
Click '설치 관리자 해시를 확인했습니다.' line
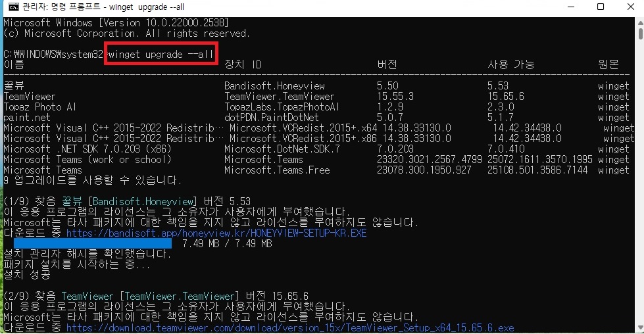(87, 254)
